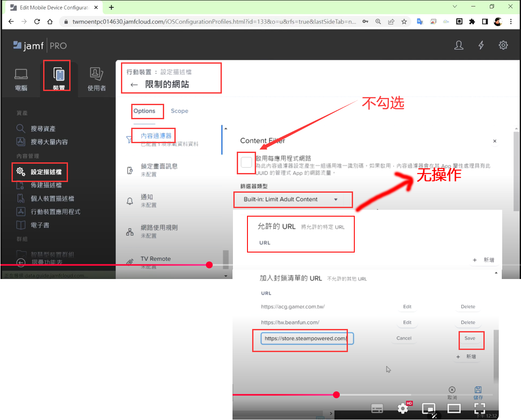
Task: Edit the acg.gamer.com.tw URL row
Action: point(407,307)
